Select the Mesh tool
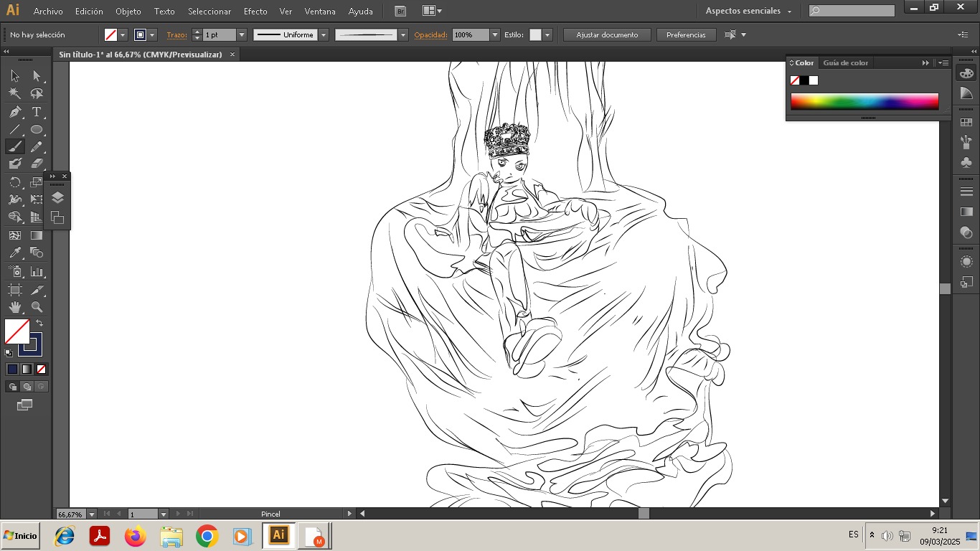This screenshot has width=980, height=551. pyautogui.click(x=15, y=235)
